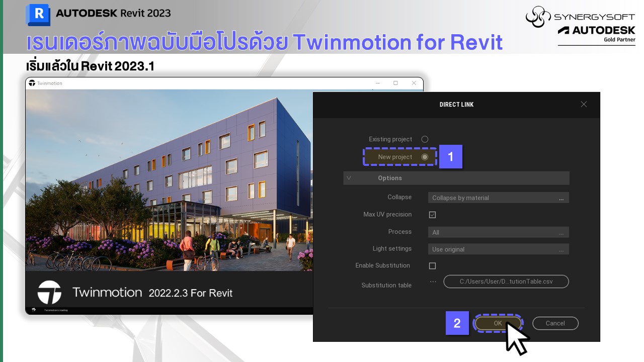This screenshot has width=644, height=362.
Task: Close the Twinmotion splash window
Action: point(414,83)
